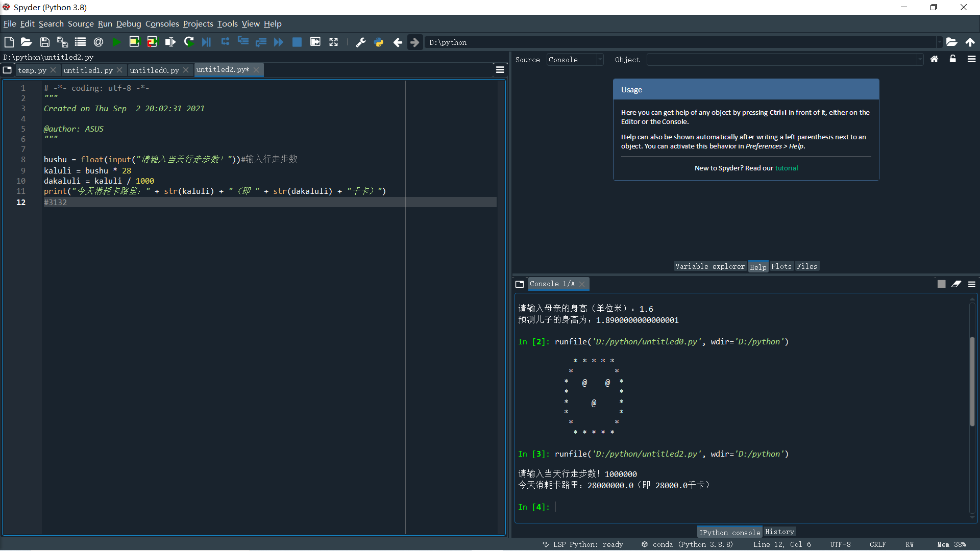Open the PYTHONPATH manager Python icon

379,42
